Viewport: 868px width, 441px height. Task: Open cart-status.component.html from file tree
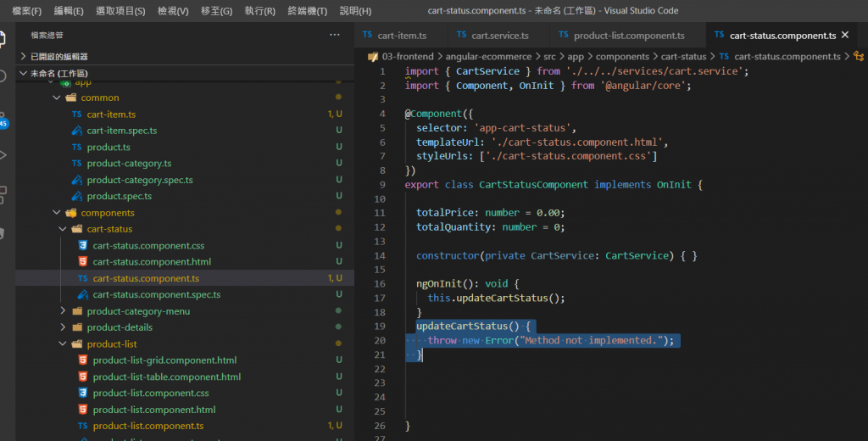[x=152, y=262]
